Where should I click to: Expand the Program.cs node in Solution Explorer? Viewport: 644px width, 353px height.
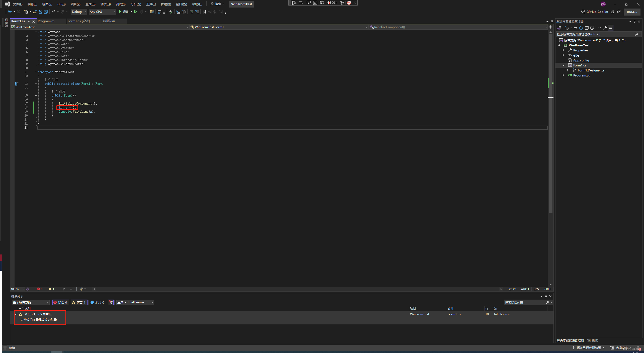coord(563,75)
